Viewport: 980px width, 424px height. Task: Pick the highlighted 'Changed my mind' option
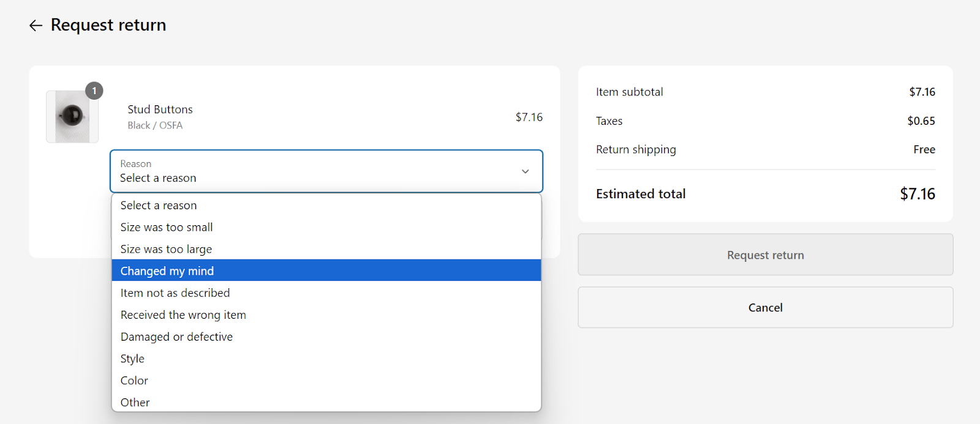pyautogui.click(x=326, y=270)
